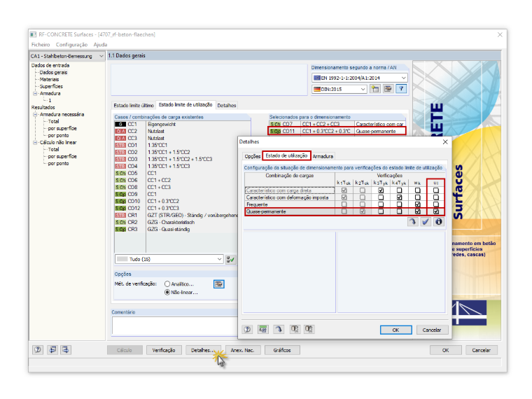
Task: Select CC1 Eigengewicht load case row
Action: tap(183, 124)
